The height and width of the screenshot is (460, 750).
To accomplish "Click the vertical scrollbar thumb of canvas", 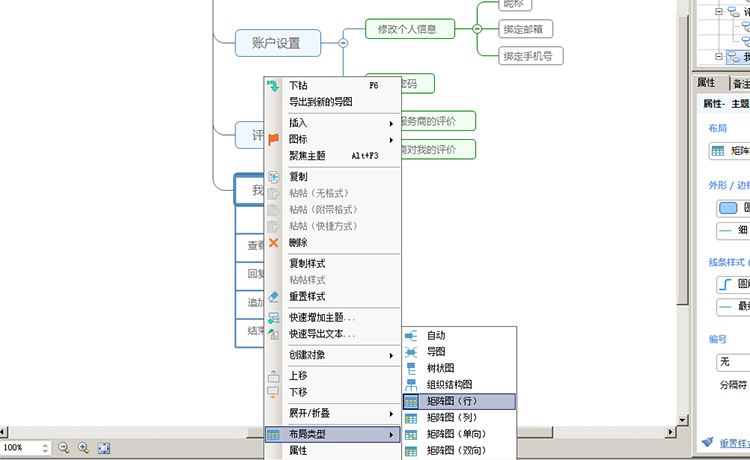I will tap(683, 158).
